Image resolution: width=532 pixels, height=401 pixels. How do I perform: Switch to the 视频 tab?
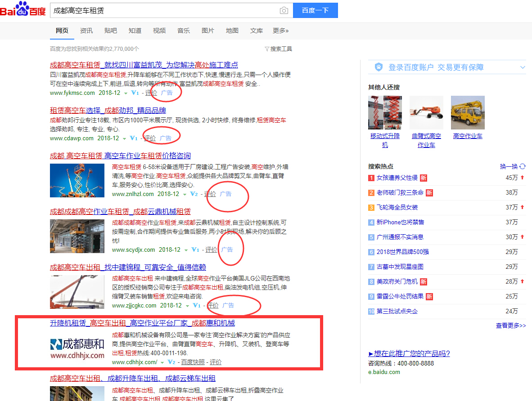coord(159,31)
